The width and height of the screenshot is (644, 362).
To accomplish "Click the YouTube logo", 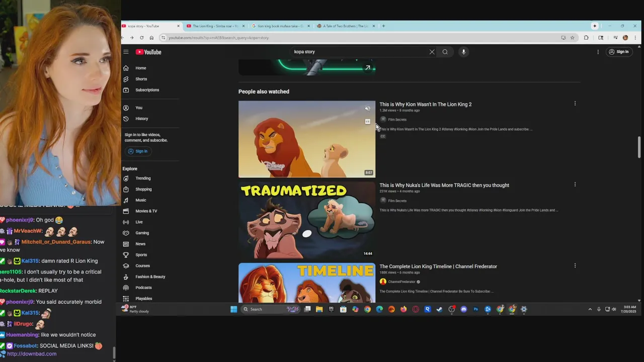I will click(148, 52).
